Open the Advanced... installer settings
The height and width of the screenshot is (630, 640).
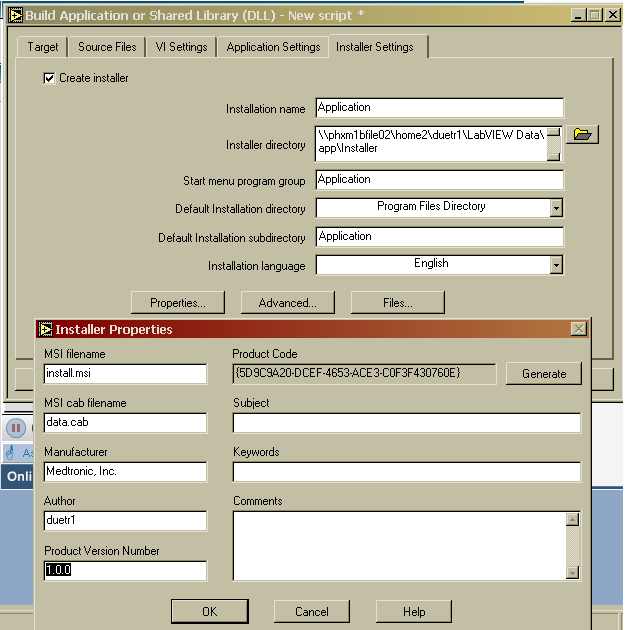click(x=287, y=303)
